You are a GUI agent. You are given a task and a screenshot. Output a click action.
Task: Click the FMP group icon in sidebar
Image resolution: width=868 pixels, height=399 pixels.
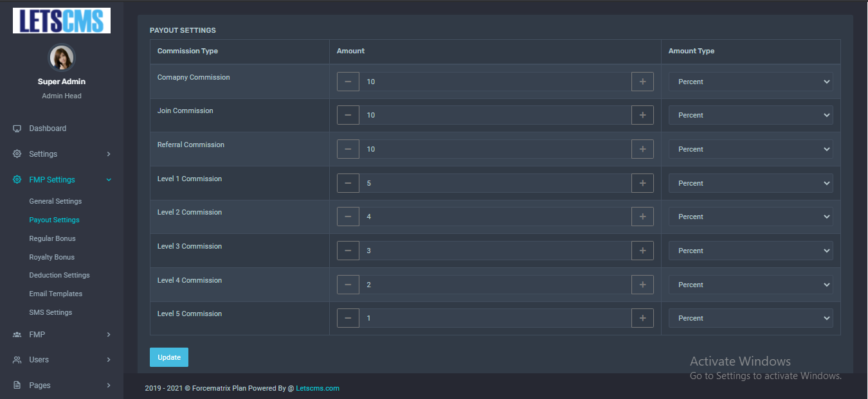(17, 335)
